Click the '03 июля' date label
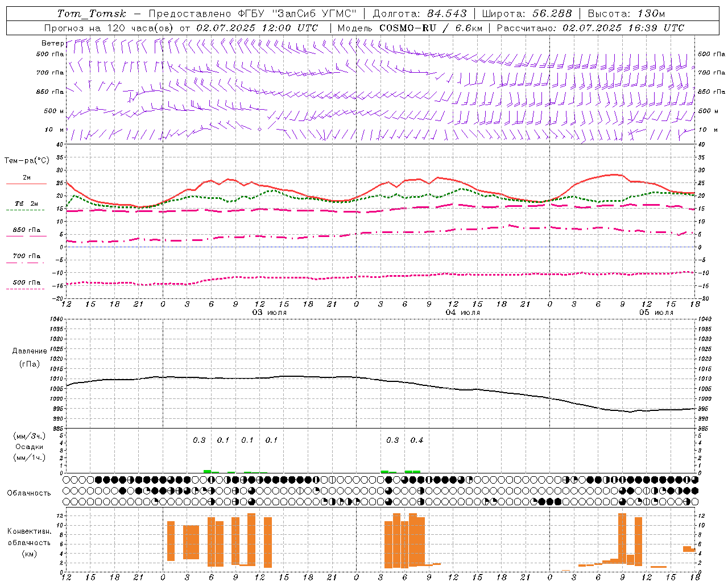728x582 pixels. (x=270, y=312)
